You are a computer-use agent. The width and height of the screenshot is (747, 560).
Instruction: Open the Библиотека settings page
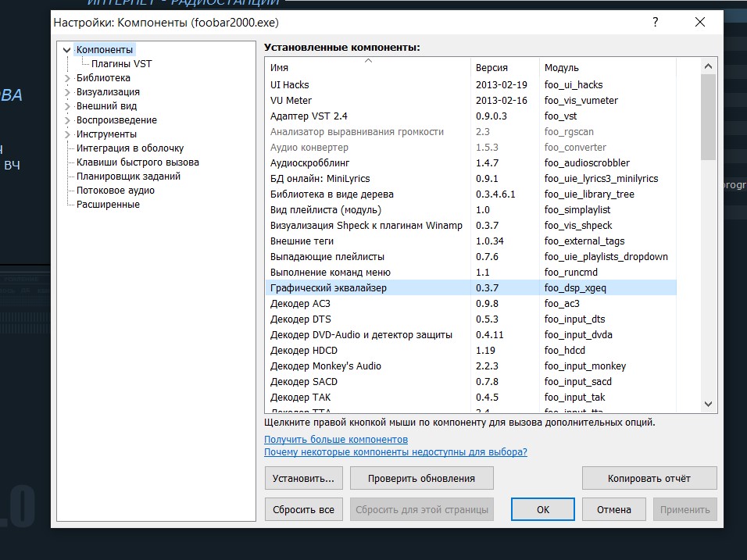click(x=103, y=78)
